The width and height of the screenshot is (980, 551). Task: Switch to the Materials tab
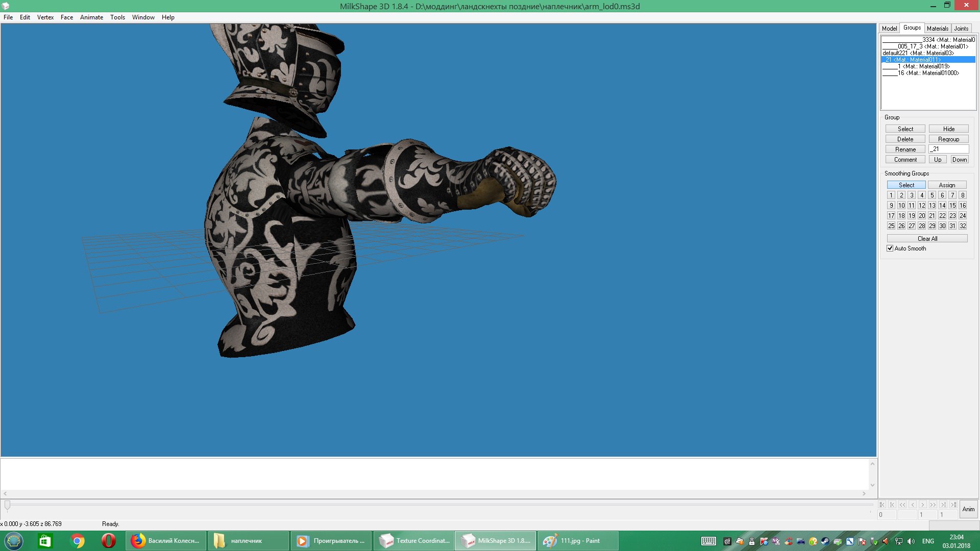tap(937, 29)
